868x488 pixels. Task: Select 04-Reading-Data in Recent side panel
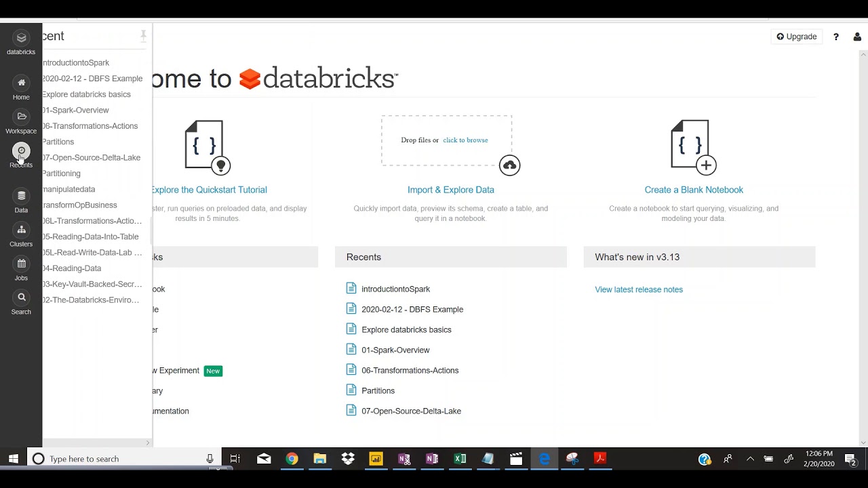72,268
